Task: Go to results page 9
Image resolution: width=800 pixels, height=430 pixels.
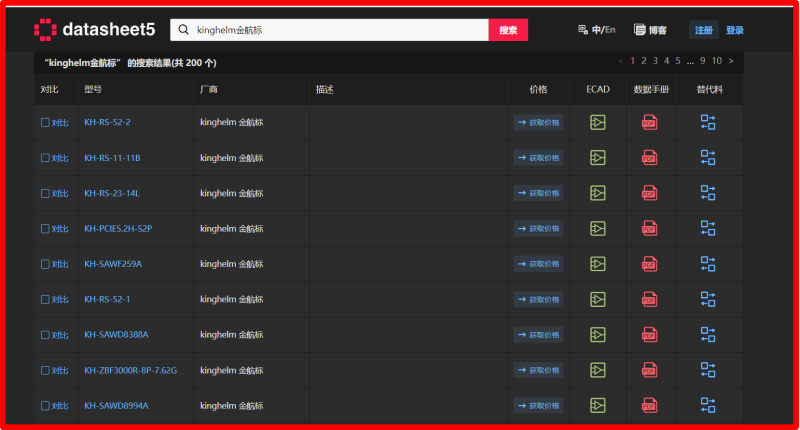Action: click(x=703, y=61)
